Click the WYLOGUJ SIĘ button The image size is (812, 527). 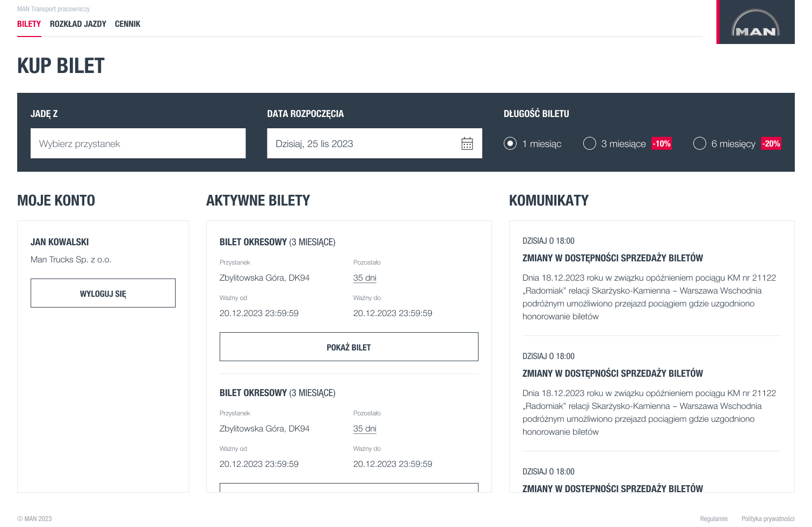(x=103, y=293)
